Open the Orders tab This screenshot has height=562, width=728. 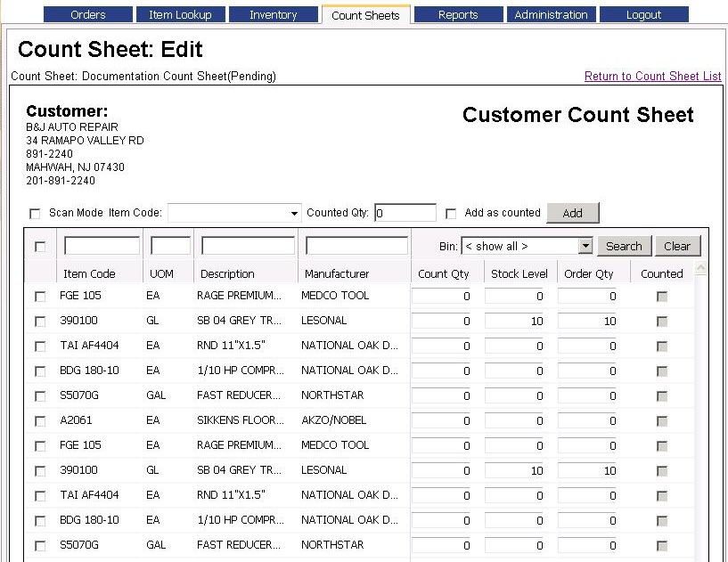tap(87, 14)
